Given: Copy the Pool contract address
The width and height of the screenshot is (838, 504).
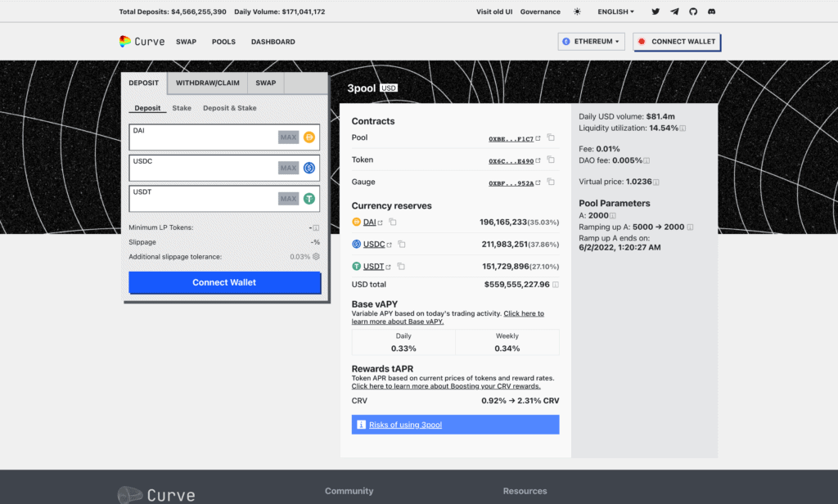Looking at the screenshot, I should point(551,138).
